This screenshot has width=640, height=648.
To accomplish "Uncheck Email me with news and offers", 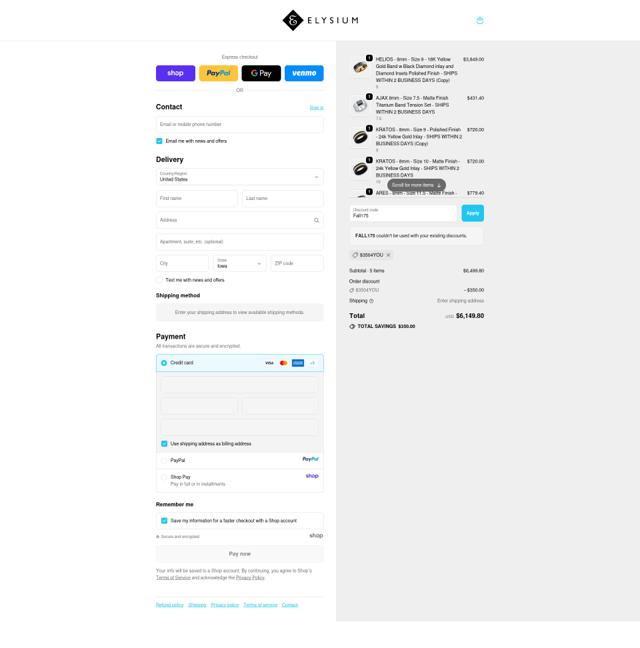I will click(159, 141).
